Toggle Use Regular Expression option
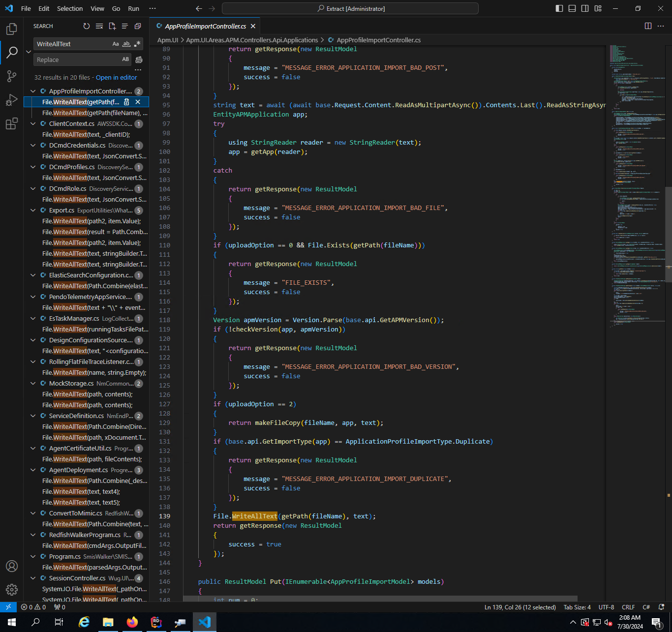672x632 pixels. coord(137,44)
